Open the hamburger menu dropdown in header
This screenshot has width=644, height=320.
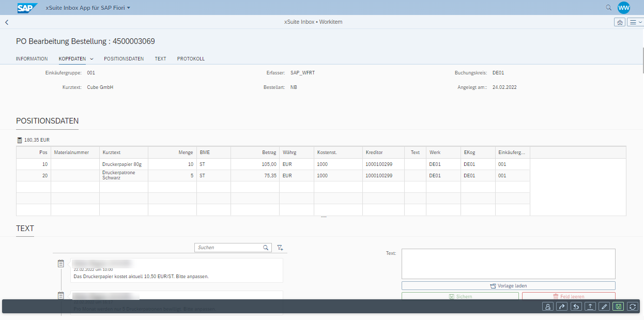pyautogui.click(x=635, y=22)
